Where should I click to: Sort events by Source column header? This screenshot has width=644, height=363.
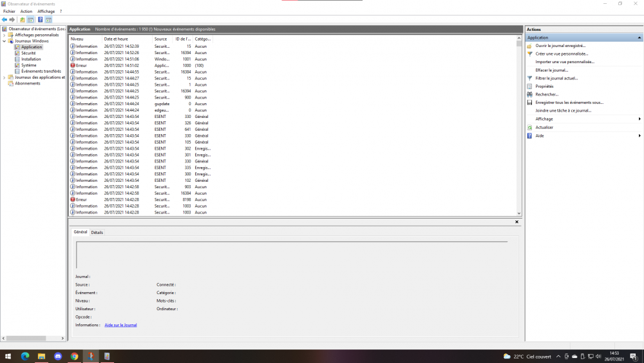tap(163, 39)
